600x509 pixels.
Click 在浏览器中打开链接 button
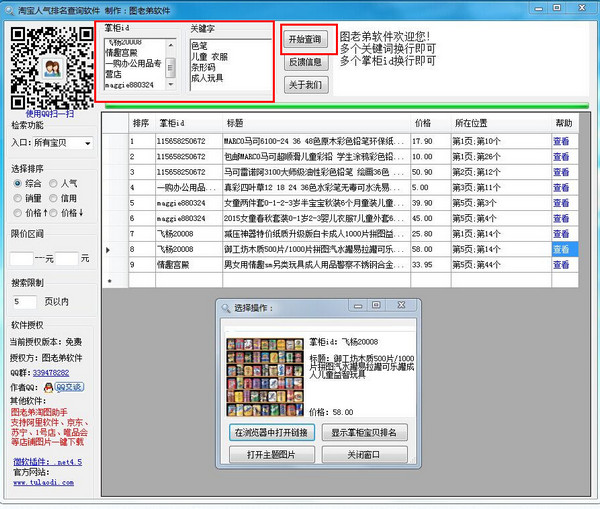coord(272,433)
